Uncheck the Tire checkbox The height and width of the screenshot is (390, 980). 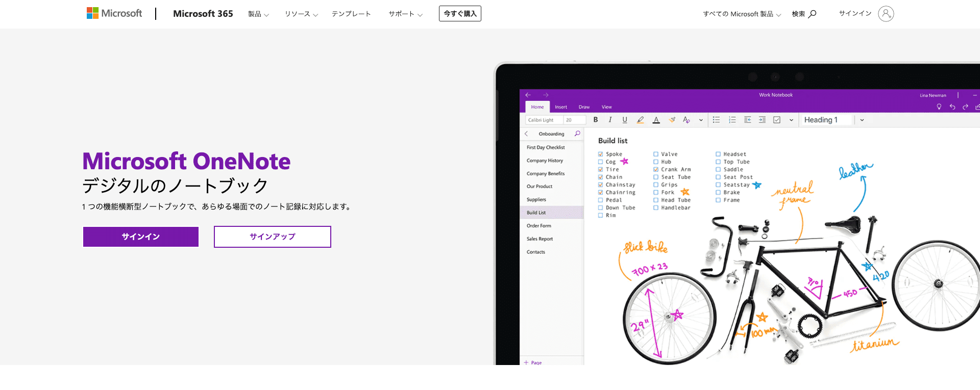coord(601,169)
